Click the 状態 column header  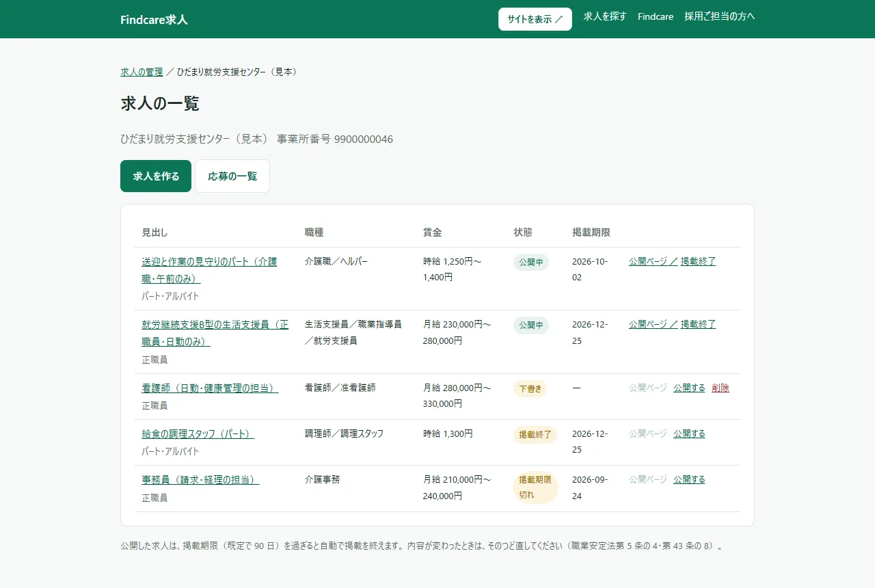pyautogui.click(x=523, y=232)
